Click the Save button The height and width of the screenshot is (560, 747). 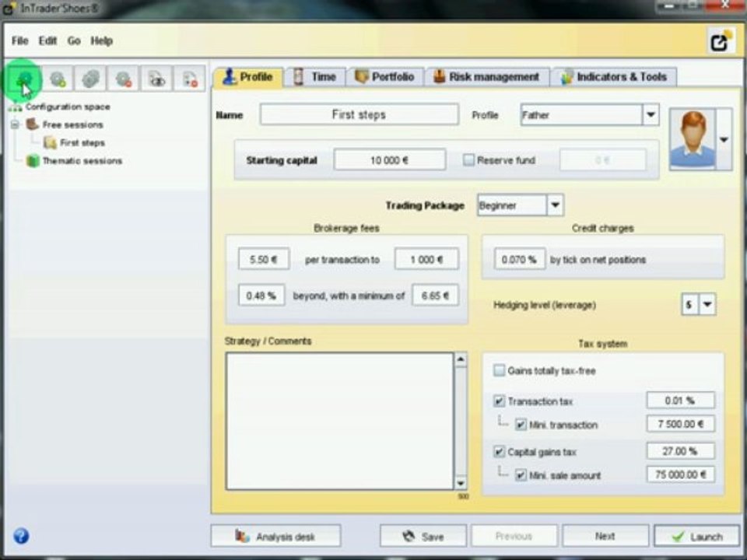pyautogui.click(x=423, y=537)
